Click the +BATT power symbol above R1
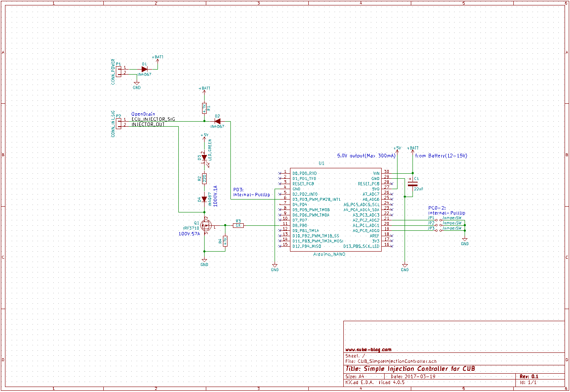Screen dimensions: 570x392 pyautogui.click(x=204, y=90)
